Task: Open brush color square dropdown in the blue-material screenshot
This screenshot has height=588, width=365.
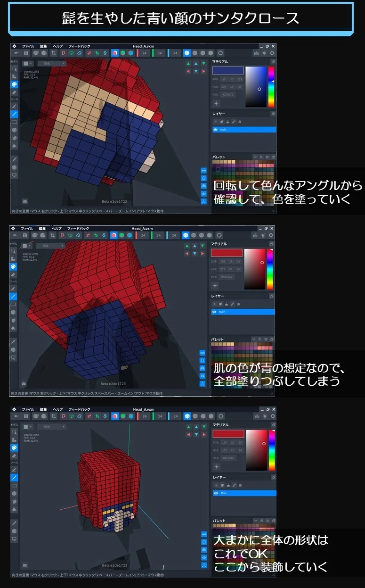Action: point(28,63)
